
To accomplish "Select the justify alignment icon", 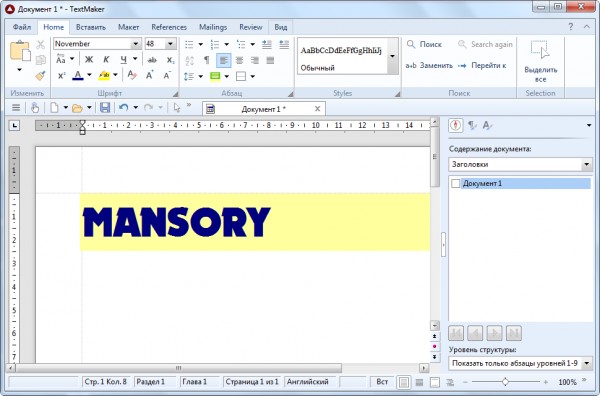I will point(270,60).
